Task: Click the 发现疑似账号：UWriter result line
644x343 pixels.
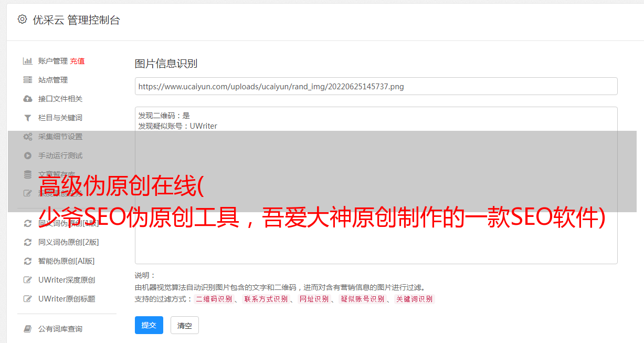Action: coord(177,126)
